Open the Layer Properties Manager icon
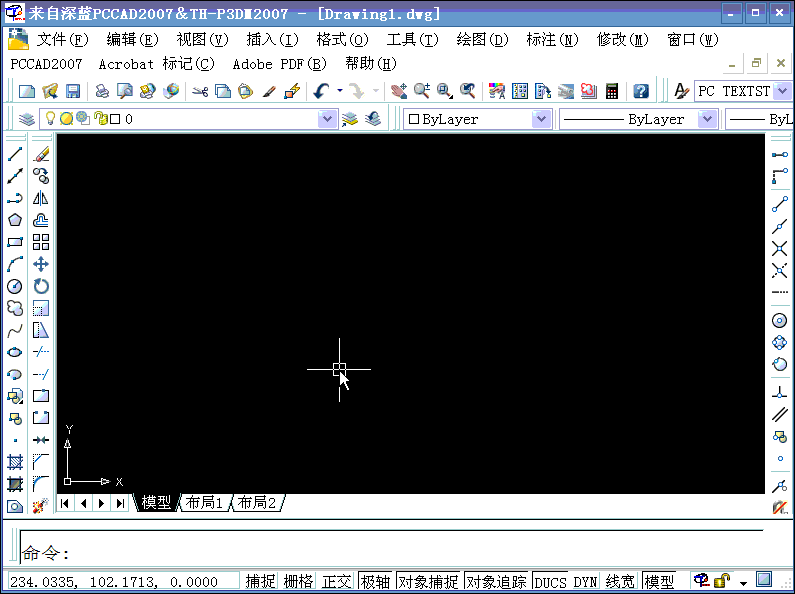This screenshot has height=594, width=795. 26,119
